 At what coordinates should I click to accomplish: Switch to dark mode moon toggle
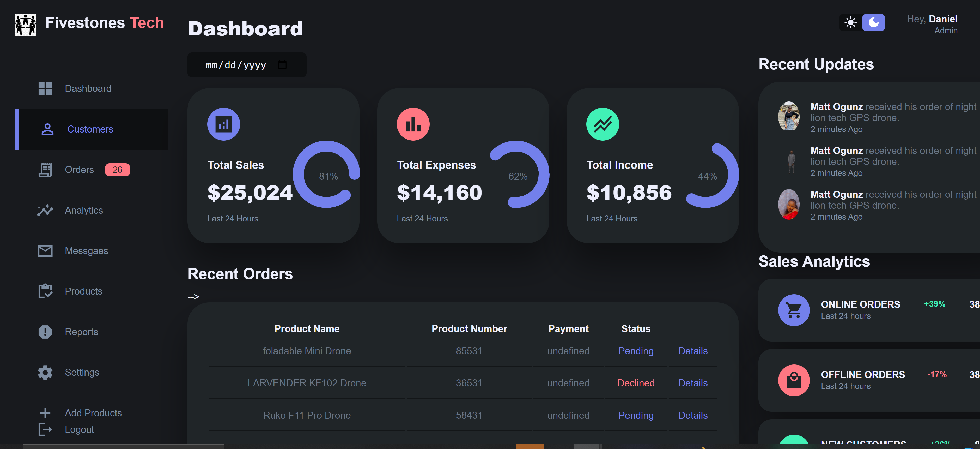click(873, 22)
